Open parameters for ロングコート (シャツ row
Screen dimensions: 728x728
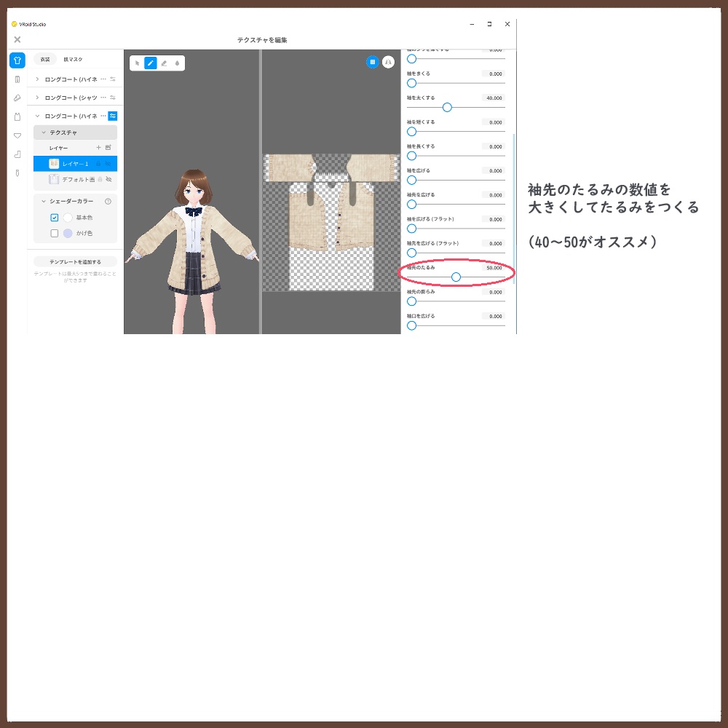pyautogui.click(x=113, y=98)
